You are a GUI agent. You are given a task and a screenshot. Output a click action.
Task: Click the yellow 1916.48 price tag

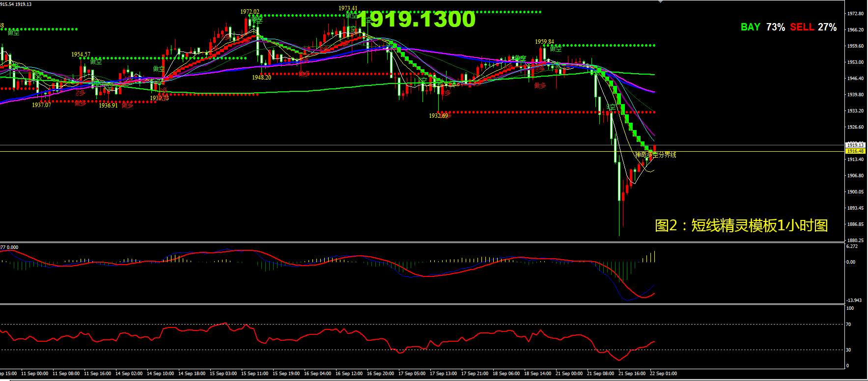[855, 151]
